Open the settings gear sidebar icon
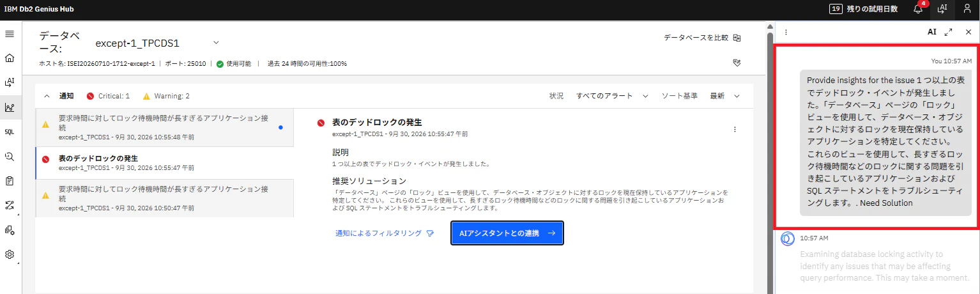The width and height of the screenshot is (980, 294). 10,254
